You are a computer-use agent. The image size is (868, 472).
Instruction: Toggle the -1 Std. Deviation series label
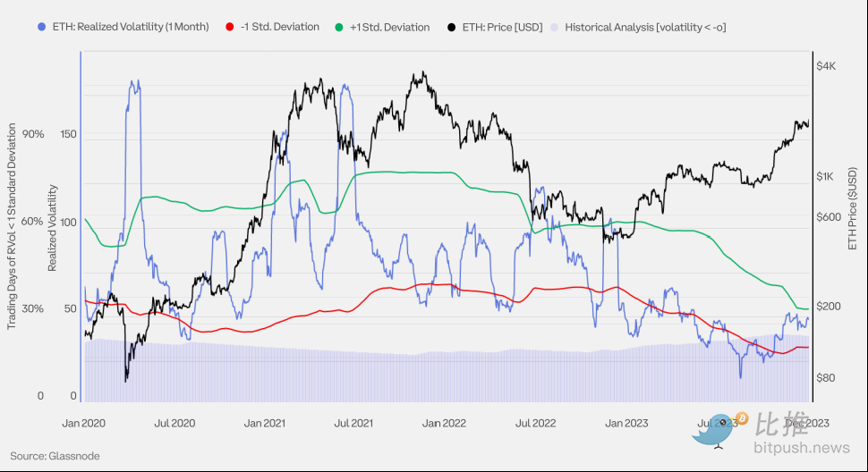pos(280,27)
